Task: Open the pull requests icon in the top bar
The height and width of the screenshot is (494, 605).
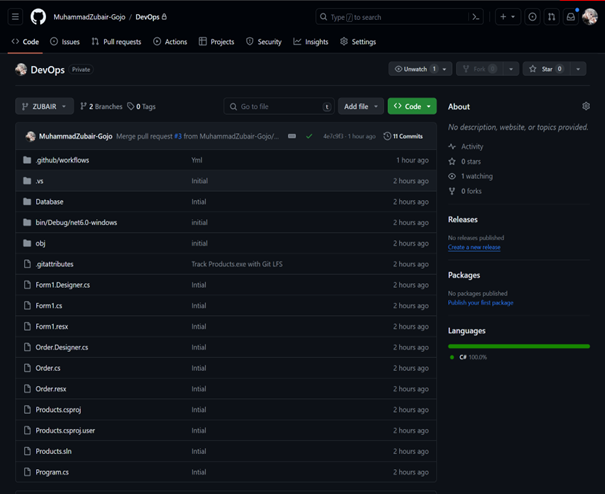Action: (551, 17)
